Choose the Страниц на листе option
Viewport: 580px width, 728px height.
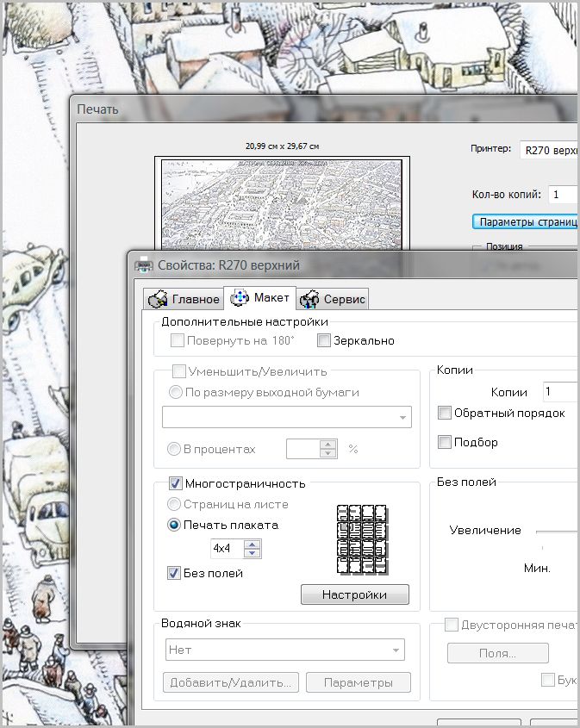tap(174, 504)
